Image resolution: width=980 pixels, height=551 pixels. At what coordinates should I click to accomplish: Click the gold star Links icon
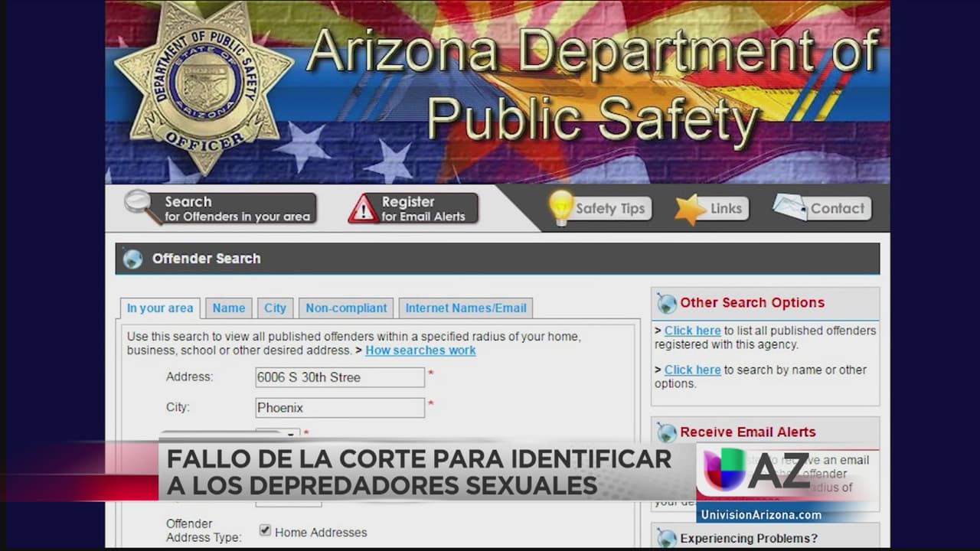pyautogui.click(x=690, y=209)
